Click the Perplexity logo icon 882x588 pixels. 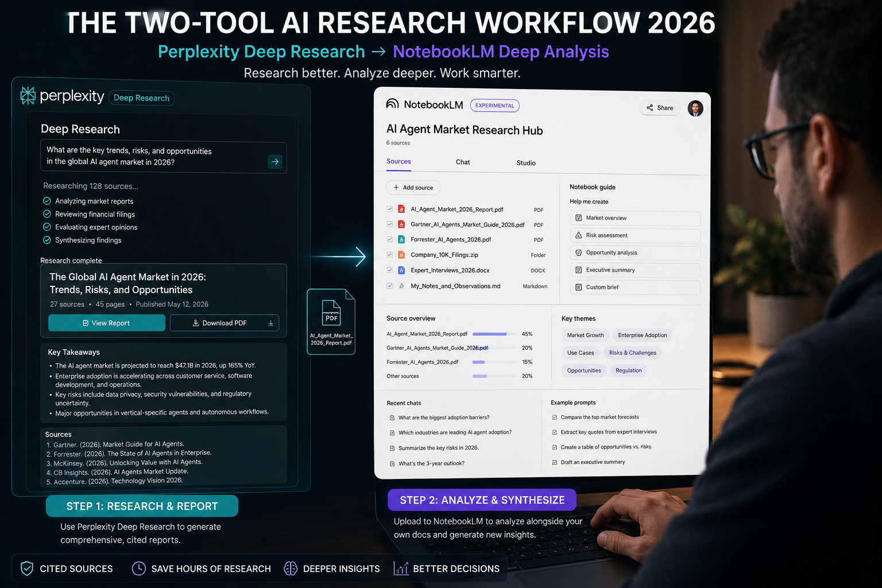point(28,95)
